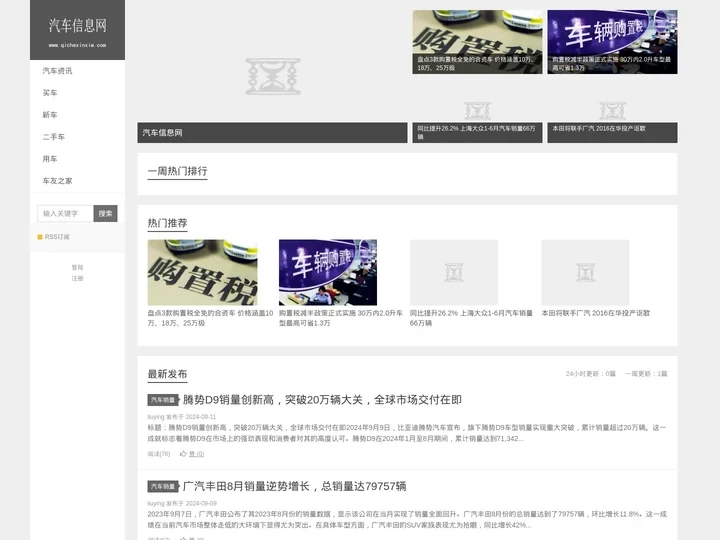Open the RSS订阅 link

point(57,237)
